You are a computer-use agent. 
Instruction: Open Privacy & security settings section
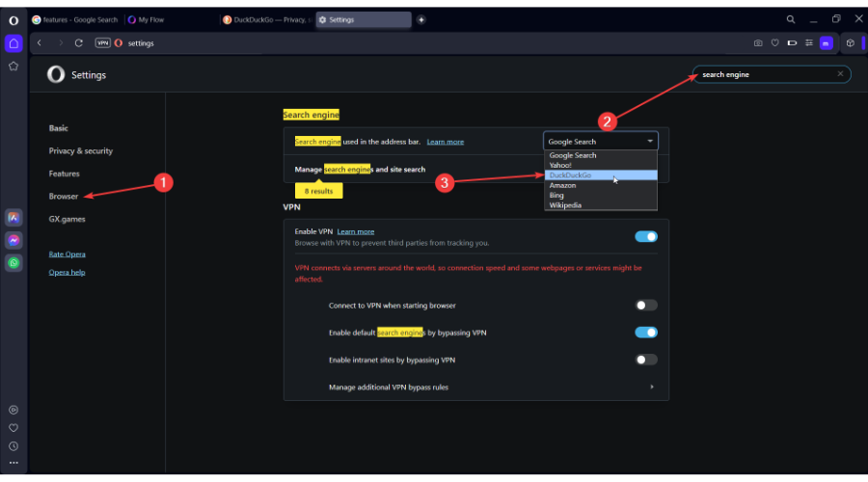[x=81, y=151]
